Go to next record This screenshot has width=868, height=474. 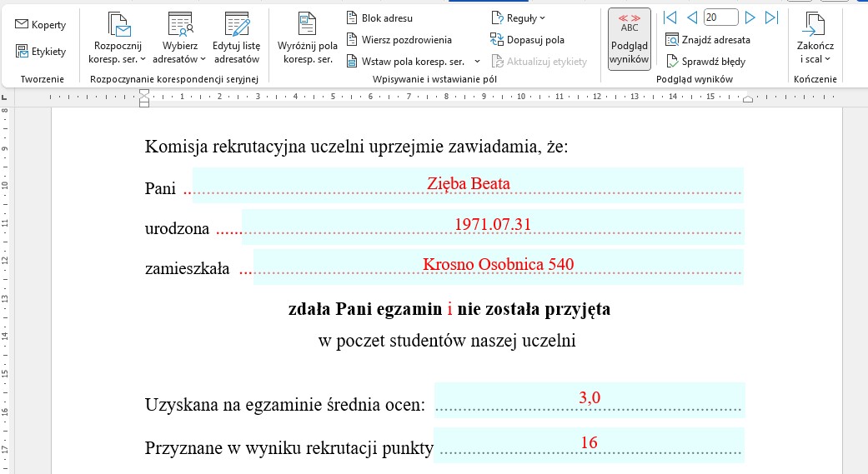coord(750,17)
